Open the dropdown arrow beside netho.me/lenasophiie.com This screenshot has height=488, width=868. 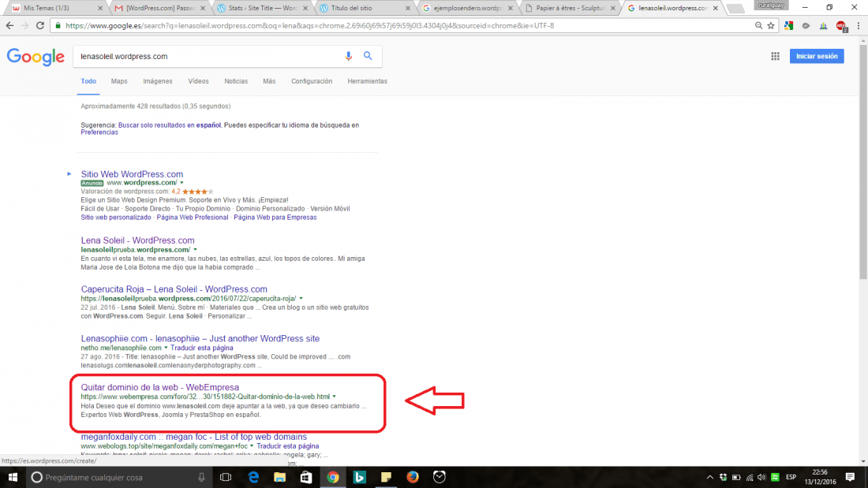(166, 348)
